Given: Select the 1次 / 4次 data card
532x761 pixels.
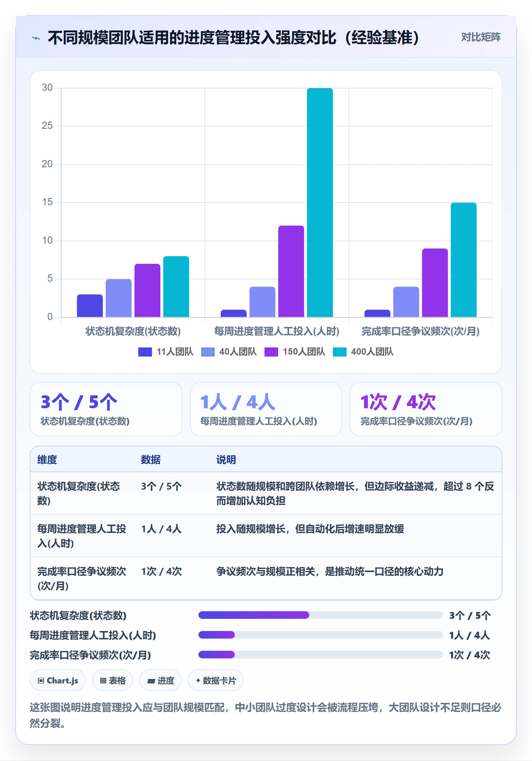Looking at the screenshot, I should [426, 409].
